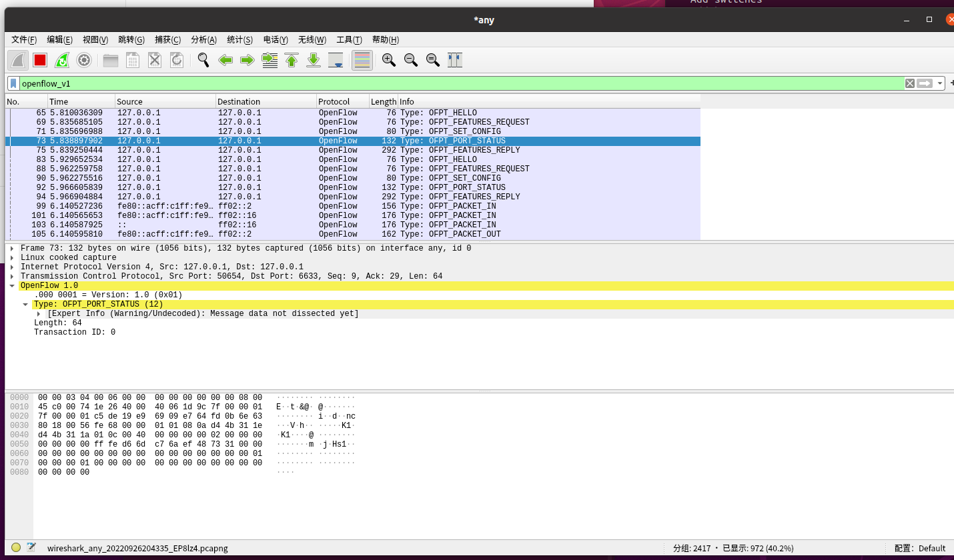
Task: Open the 无线(W) menu
Action: 312,40
